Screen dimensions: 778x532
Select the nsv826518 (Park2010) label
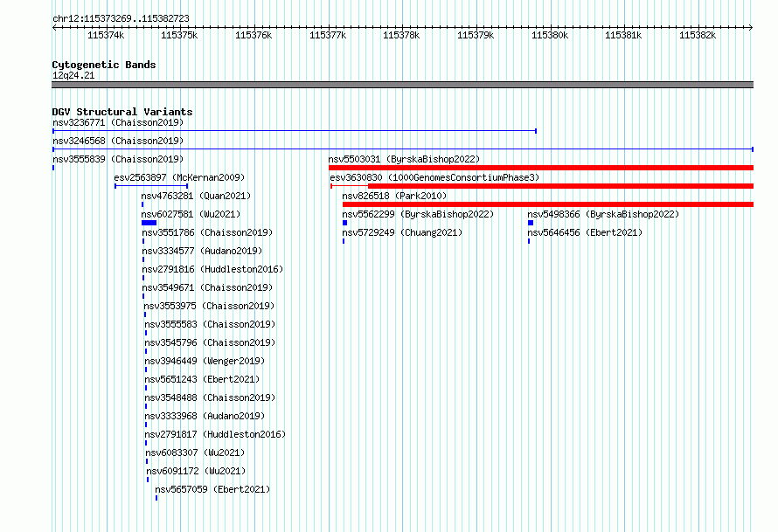point(394,196)
